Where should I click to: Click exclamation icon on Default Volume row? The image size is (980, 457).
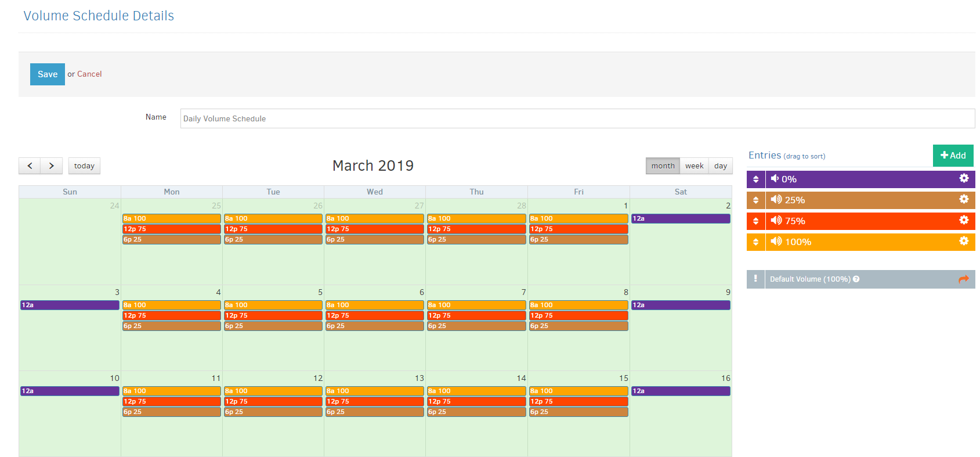click(x=755, y=279)
